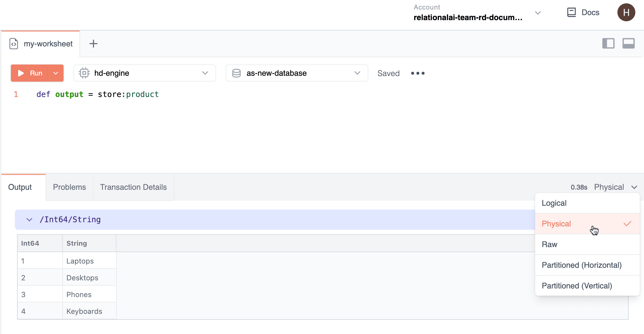Collapse the /Int64/String relation section
Viewport: 644px width, 334px height.
click(29, 220)
